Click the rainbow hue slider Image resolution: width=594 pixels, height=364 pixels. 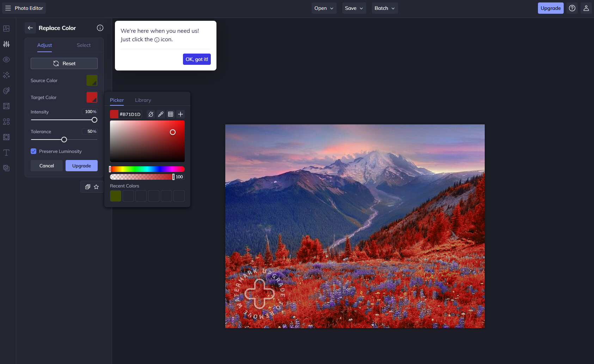(x=147, y=169)
